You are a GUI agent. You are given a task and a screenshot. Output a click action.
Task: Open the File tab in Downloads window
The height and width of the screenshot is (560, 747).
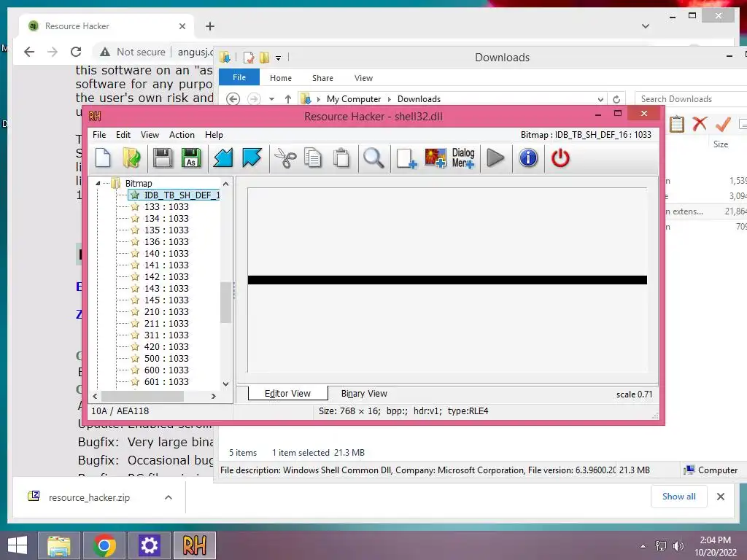coord(239,77)
